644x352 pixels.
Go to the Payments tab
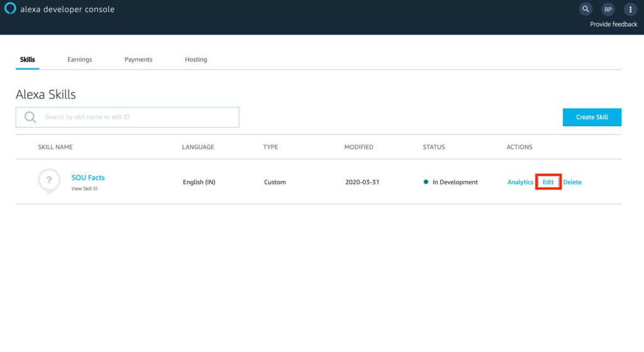click(138, 60)
